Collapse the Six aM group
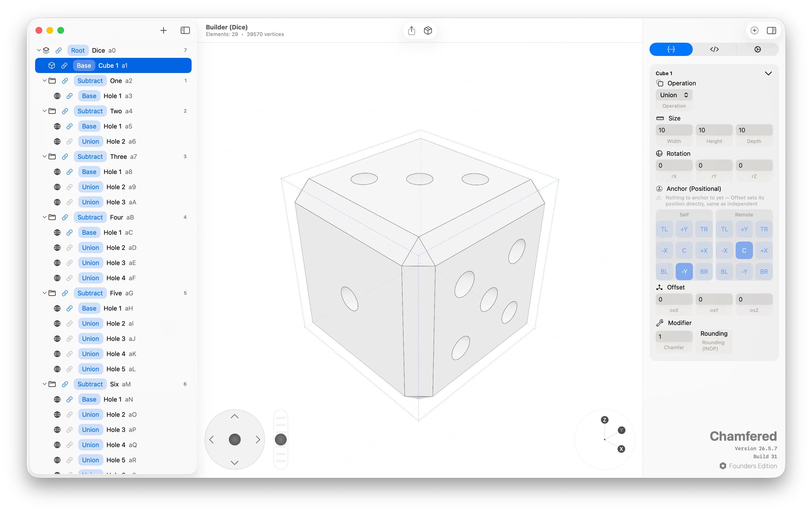This screenshot has height=513, width=812. pyautogui.click(x=44, y=384)
